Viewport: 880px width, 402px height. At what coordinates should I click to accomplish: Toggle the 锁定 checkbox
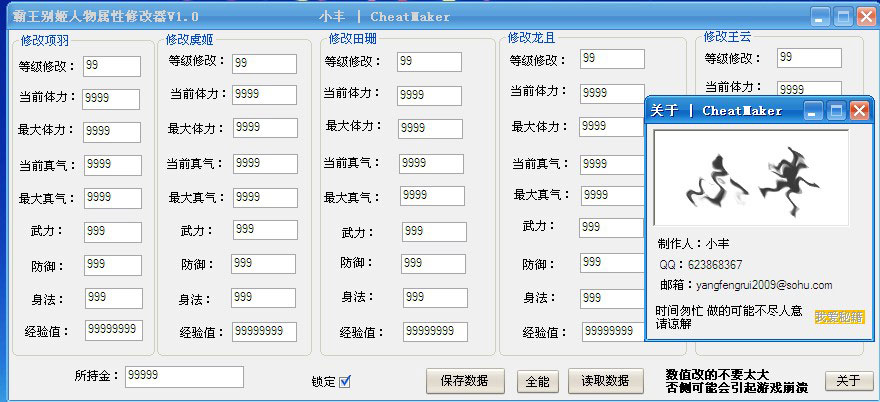coord(345,381)
